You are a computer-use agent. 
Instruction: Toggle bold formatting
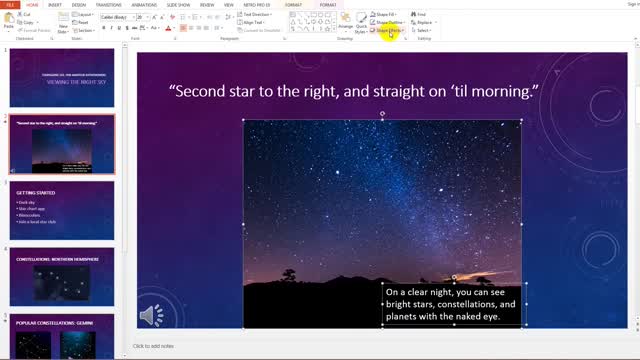[x=104, y=28]
